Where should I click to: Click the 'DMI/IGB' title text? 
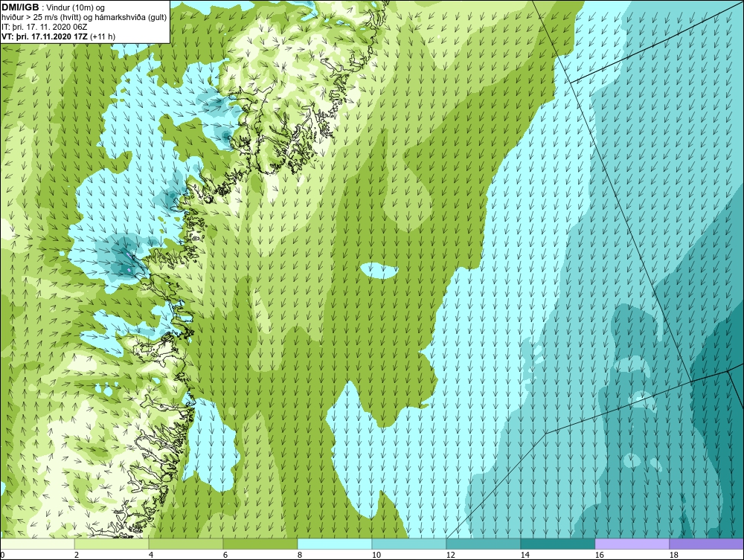[x=20, y=7]
